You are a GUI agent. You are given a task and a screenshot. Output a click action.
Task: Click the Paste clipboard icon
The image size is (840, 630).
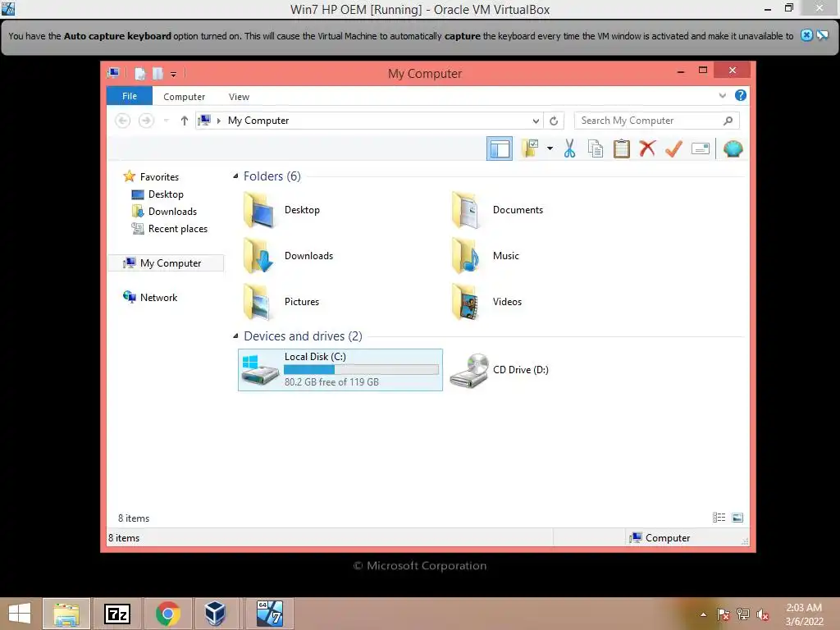pyautogui.click(x=622, y=148)
